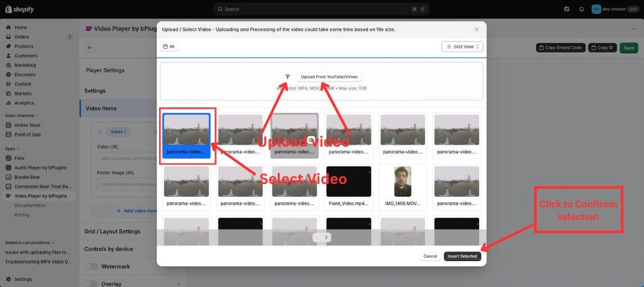Open the Orders sidebar icon
This screenshot has width=644, height=287.
click(x=9, y=37)
